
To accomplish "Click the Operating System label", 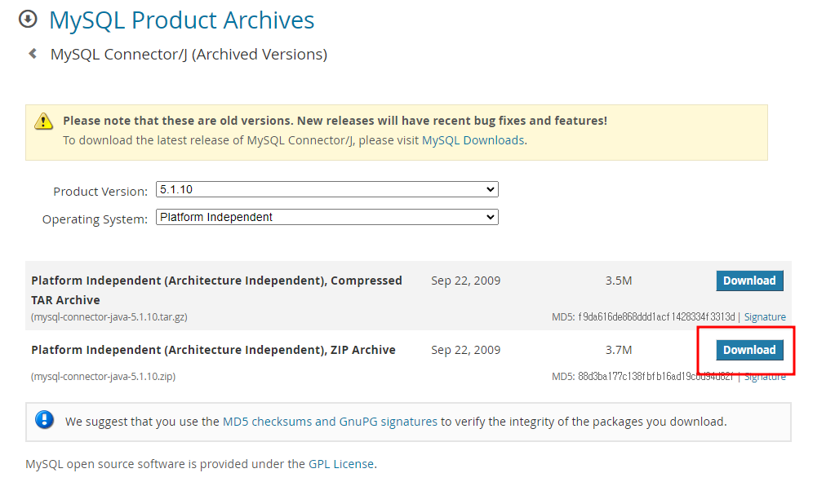I will tap(95, 219).
